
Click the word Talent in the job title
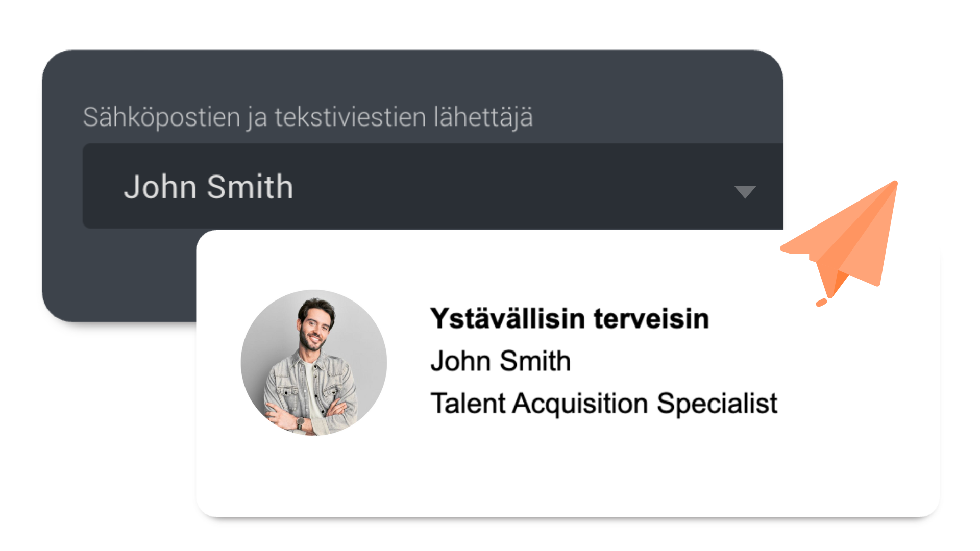(x=468, y=404)
